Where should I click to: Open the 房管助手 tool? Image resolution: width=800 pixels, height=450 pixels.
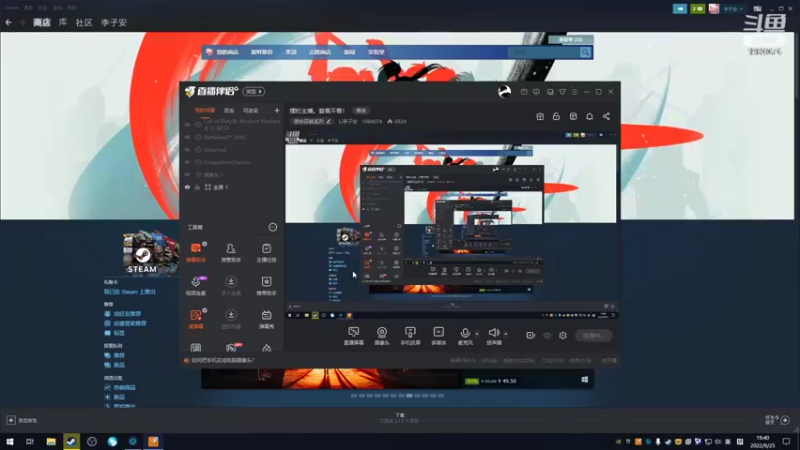231,253
